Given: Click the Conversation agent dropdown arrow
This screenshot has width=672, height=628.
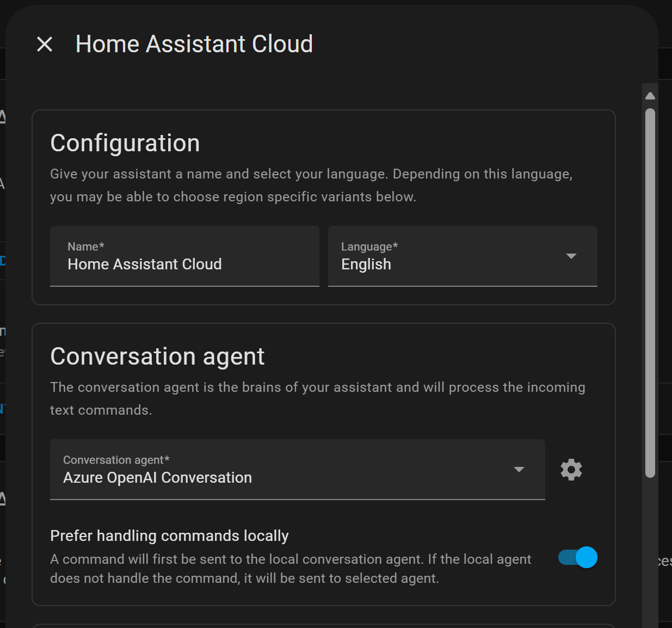Looking at the screenshot, I should [519, 469].
